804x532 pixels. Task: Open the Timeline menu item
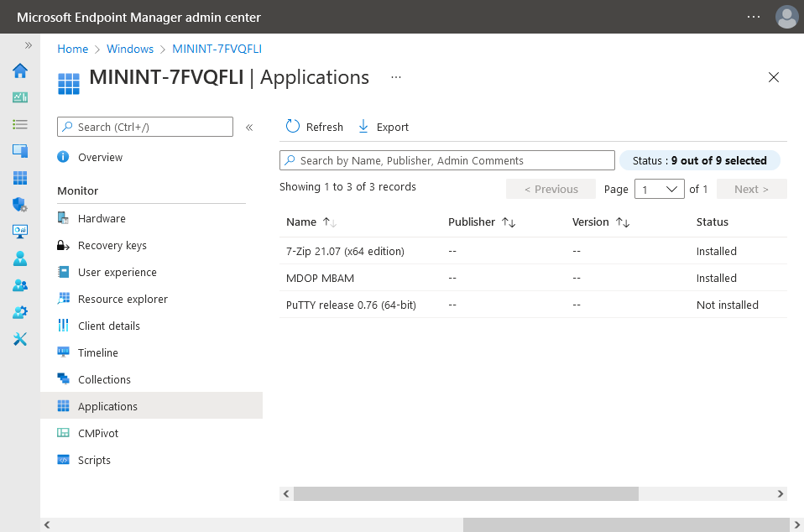tap(151, 352)
